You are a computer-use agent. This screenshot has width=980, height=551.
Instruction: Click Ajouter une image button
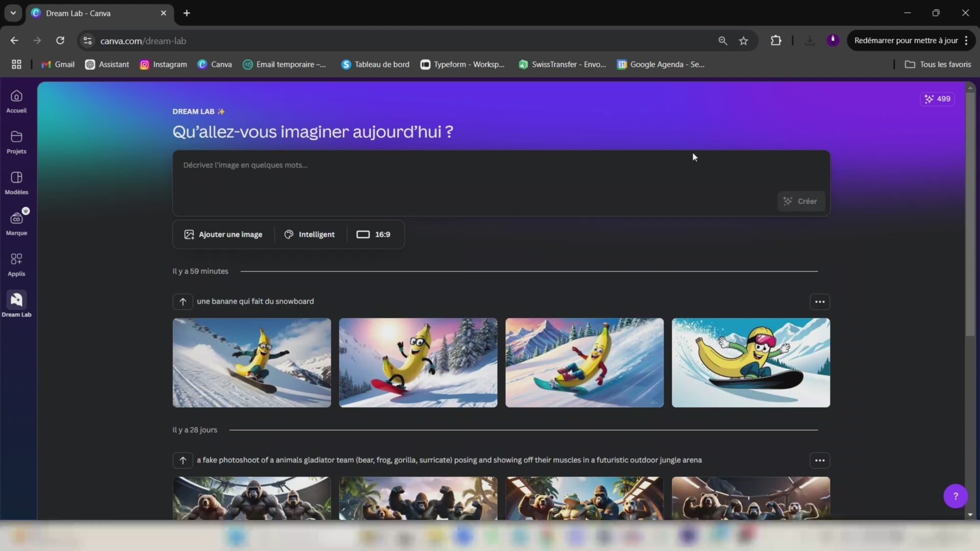coord(223,235)
